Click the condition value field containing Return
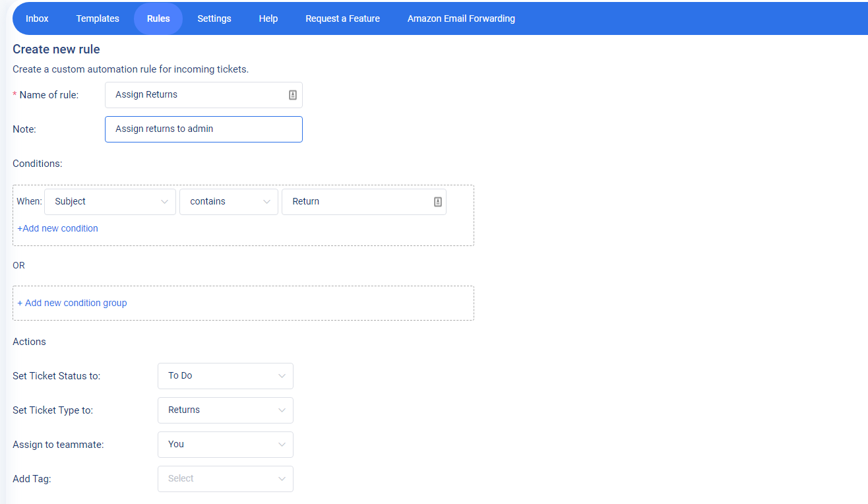Viewport: 868px width, 504px height. tap(364, 202)
